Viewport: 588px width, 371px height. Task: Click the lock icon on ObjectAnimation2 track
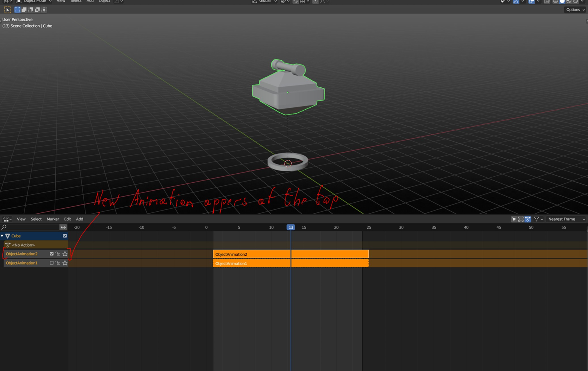[x=58, y=254]
